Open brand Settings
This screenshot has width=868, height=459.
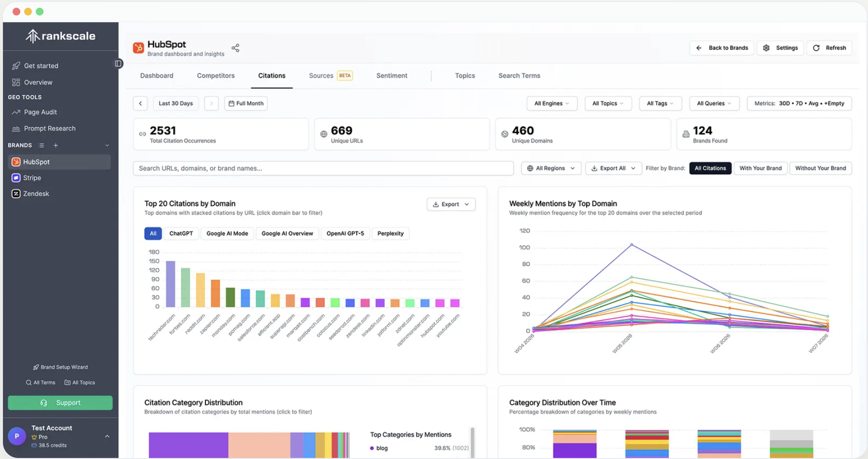[x=781, y=48]
